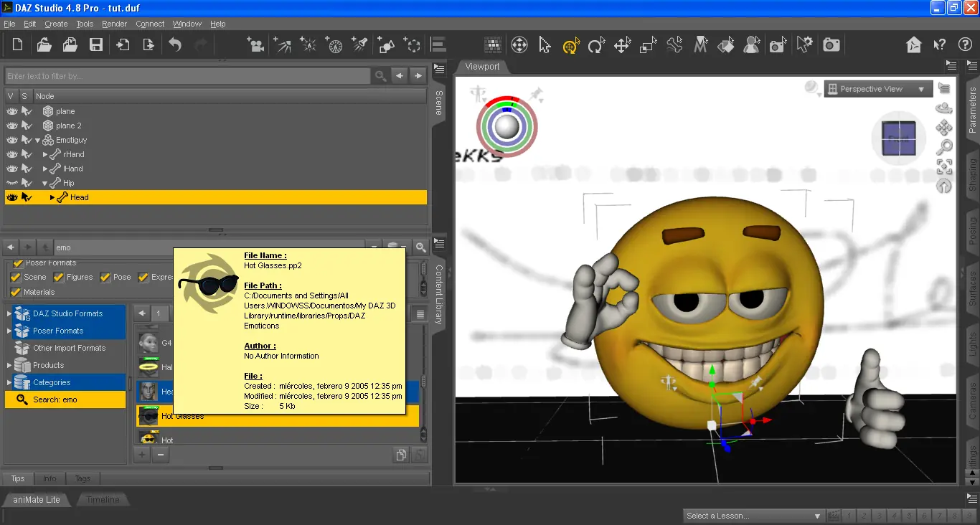Expand the rHand node in scene tree
Screen dimensions: 980x525
point(45,154)
